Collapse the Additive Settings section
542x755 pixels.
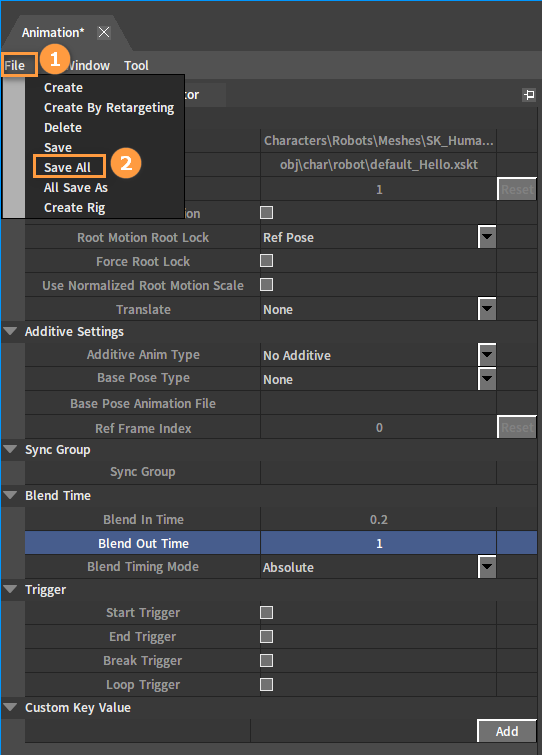10,331
